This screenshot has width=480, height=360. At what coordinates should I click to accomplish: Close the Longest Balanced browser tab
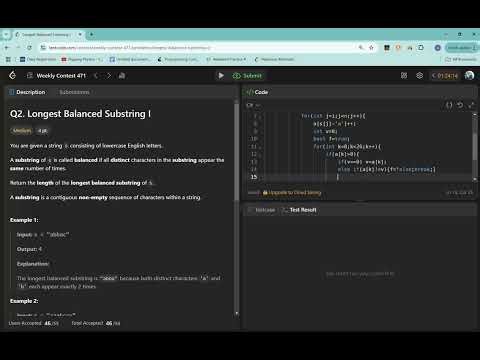tap(80, 34)
